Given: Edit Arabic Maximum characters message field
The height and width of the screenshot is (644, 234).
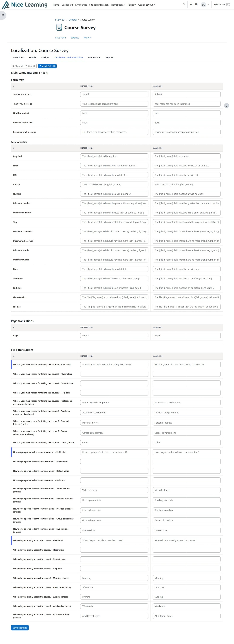Looking at the screenshot, I should coord(186,241).
